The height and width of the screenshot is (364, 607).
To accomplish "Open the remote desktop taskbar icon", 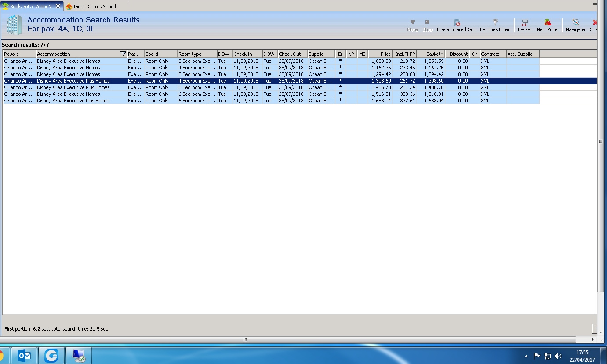I will 79,356.
